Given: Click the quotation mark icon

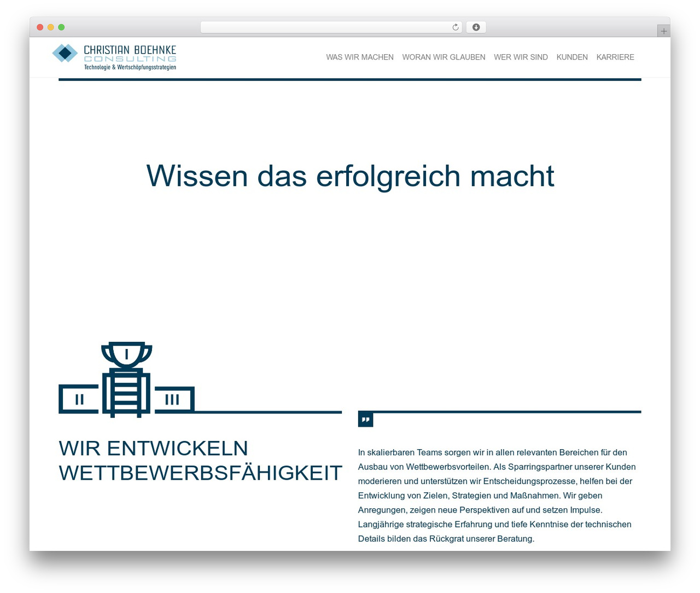Looking at the screenshot, I should 365,420.
